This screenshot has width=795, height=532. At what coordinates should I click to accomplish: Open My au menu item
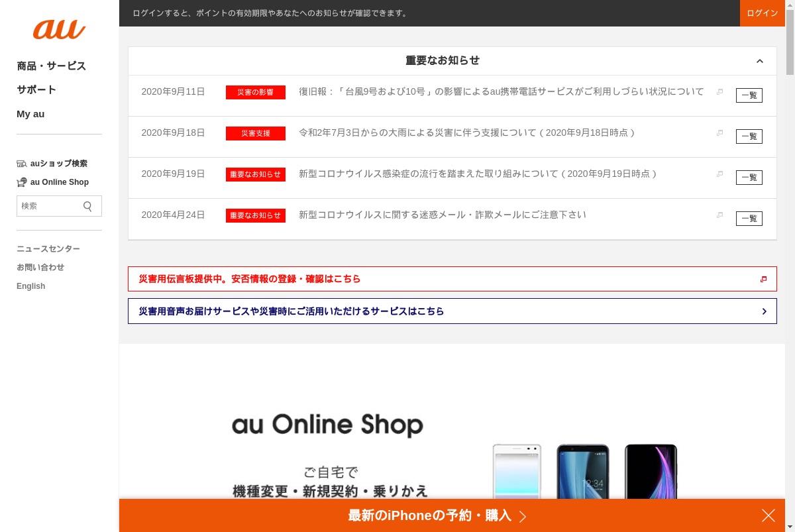tap(30, 114)
